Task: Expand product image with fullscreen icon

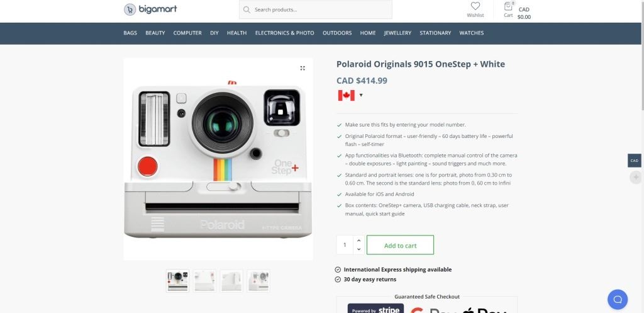Action: 303,68
